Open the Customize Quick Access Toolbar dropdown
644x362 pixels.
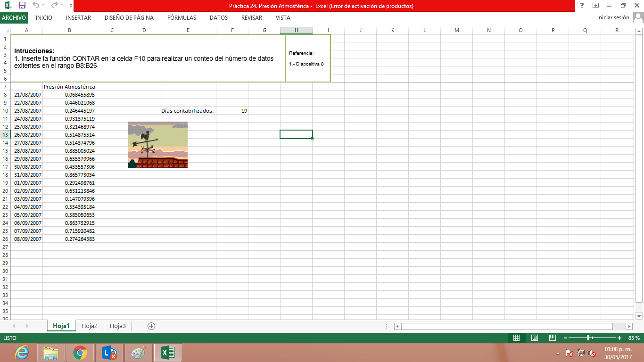tap(71, 6)
